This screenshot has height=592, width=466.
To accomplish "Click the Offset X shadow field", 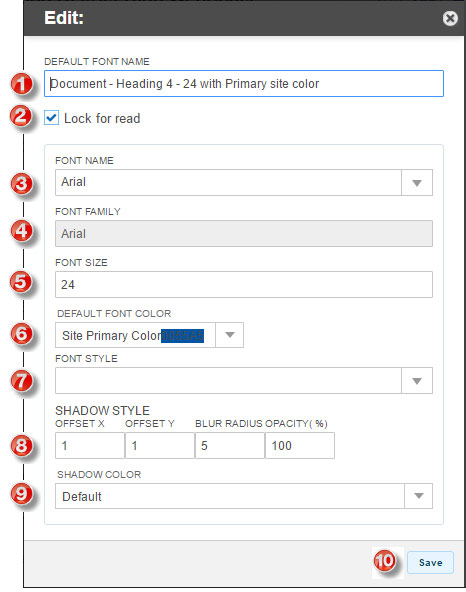I will click(x=90, y=446).
